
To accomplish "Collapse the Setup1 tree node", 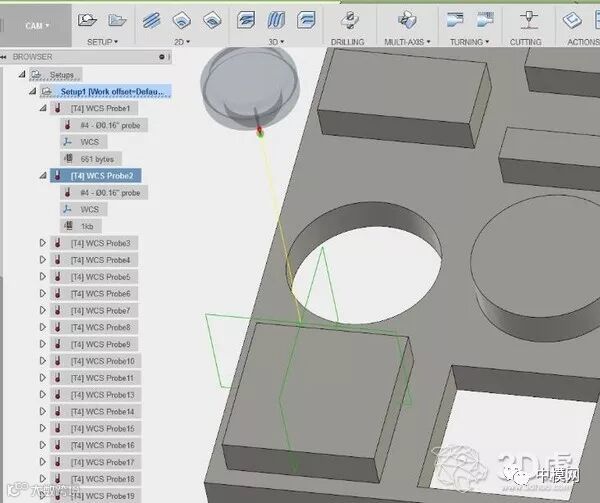I will pos(33,91).
